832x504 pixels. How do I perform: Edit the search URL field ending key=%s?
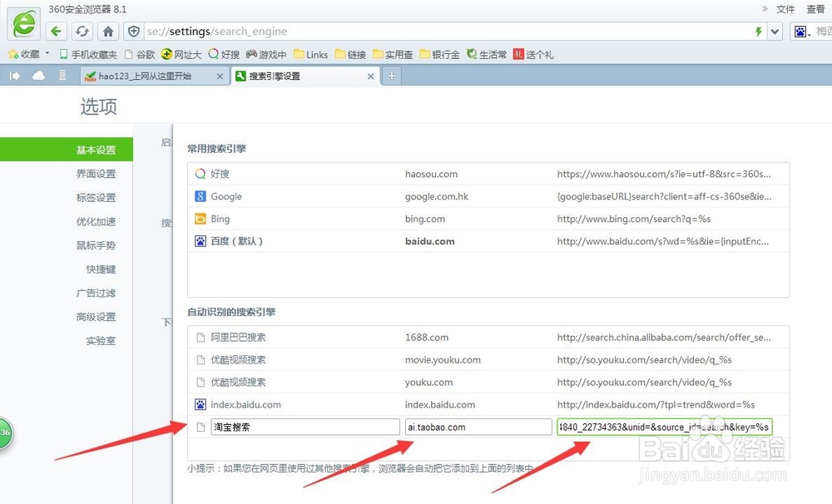[x=664, y=427]
